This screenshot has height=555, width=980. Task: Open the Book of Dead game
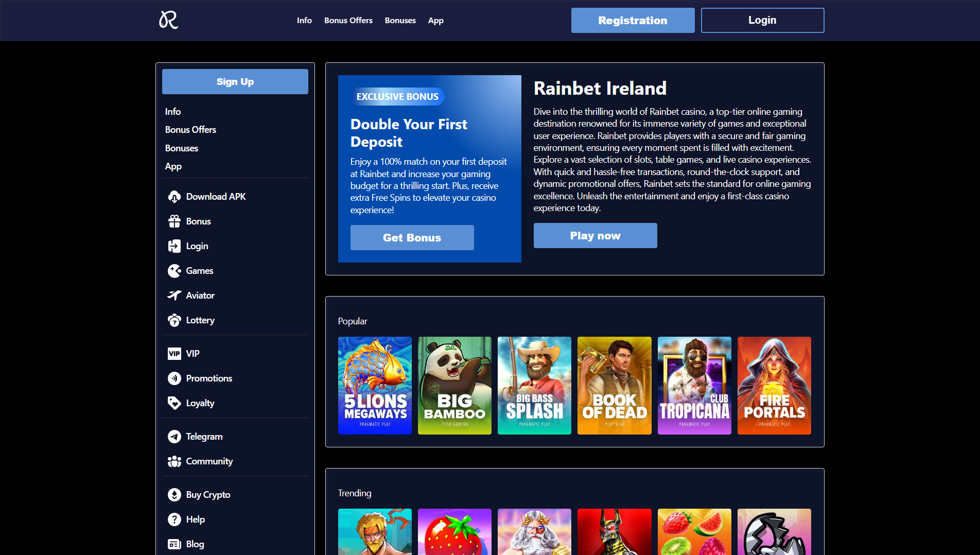tap(615, 386)
